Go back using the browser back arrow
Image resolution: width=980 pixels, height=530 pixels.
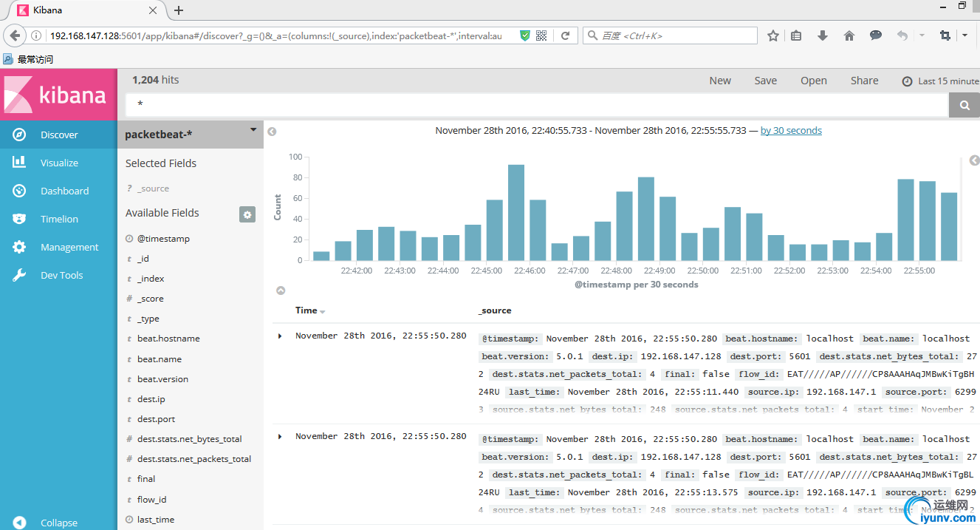coord(15,35)
